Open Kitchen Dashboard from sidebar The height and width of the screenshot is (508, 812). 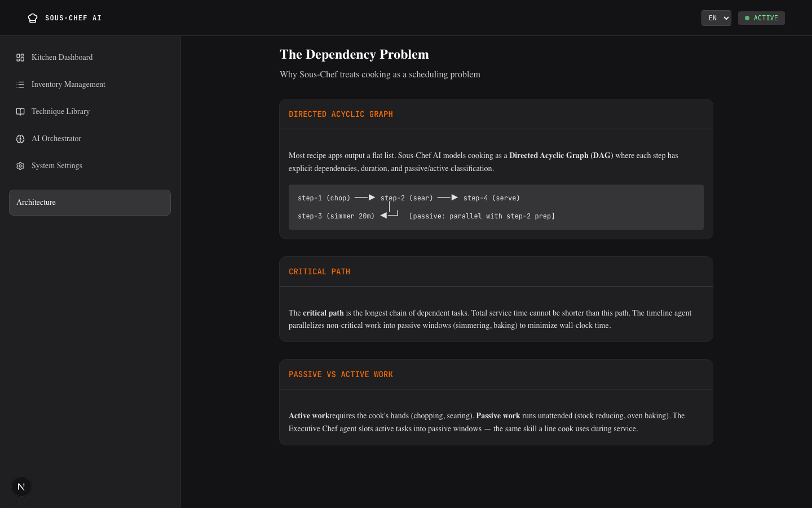[x=90, y=58]
